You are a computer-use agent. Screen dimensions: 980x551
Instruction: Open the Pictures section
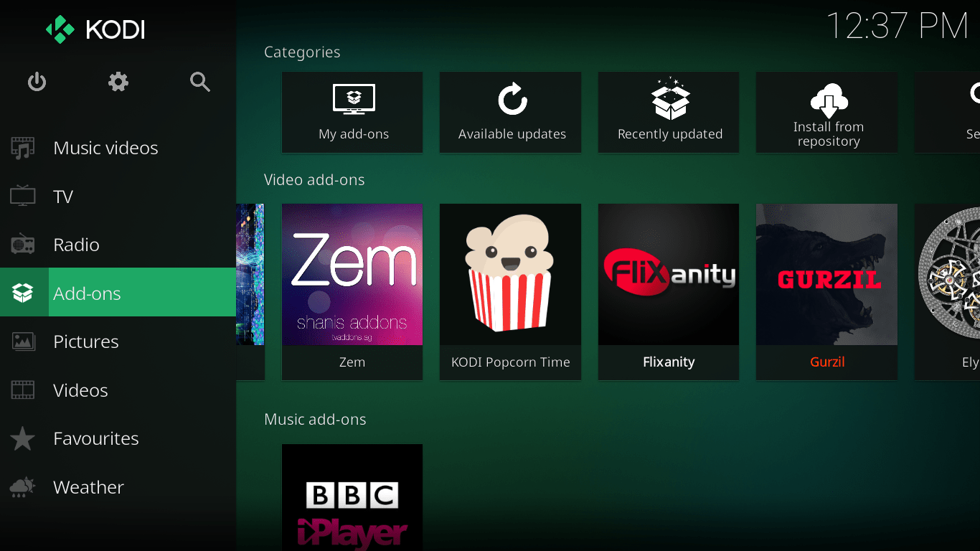118,342
